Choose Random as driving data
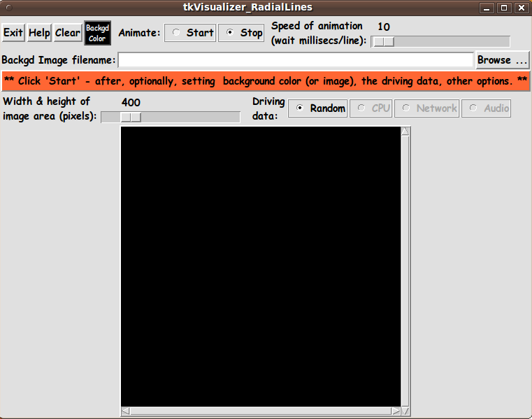Screen dimensions: 532x419 (317, 108)
